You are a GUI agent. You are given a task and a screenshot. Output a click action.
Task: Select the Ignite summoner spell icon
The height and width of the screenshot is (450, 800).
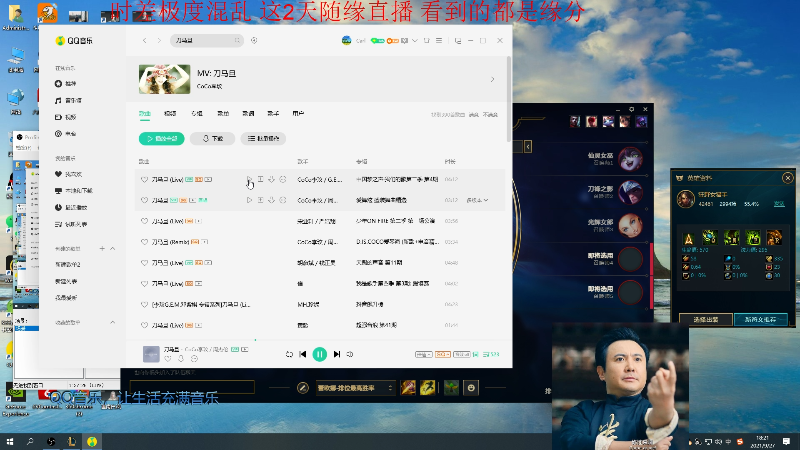point(408,388)
